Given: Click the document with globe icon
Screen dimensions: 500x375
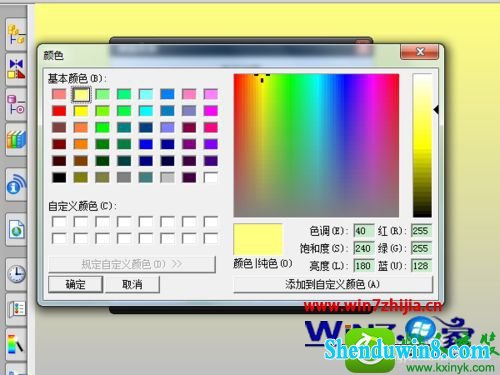Looking at the screenshot, I should pos(16,230).
